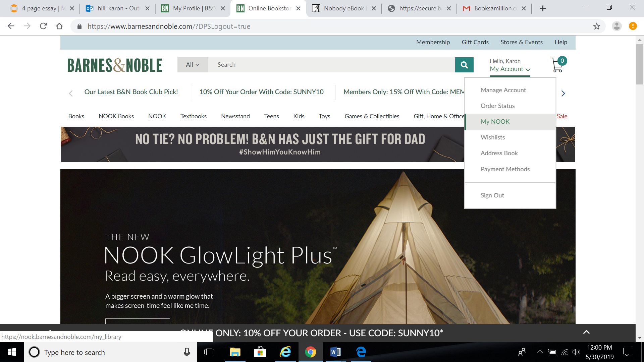Select Wishlists in the account menu

pos(493,137)
